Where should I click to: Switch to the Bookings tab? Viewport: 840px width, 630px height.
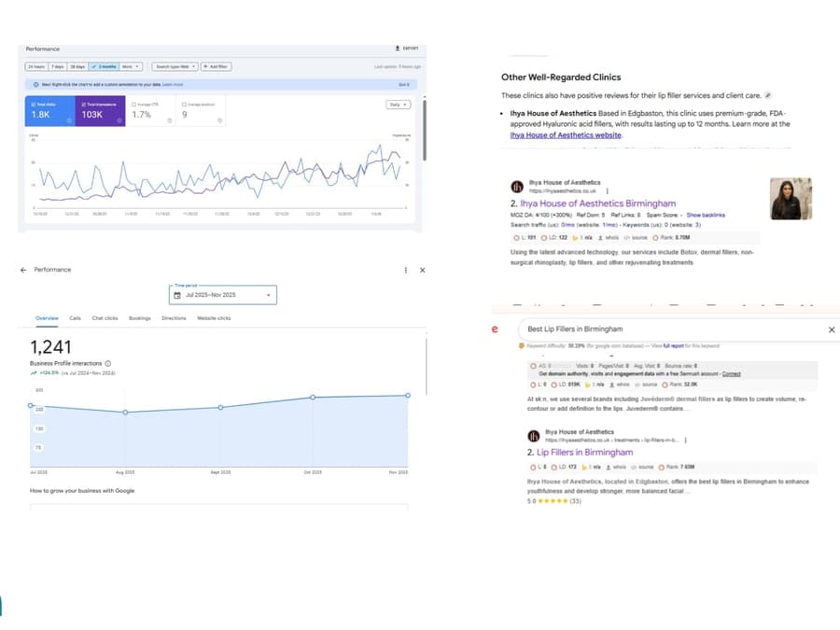pyautogui.click(x=140, y=318)
